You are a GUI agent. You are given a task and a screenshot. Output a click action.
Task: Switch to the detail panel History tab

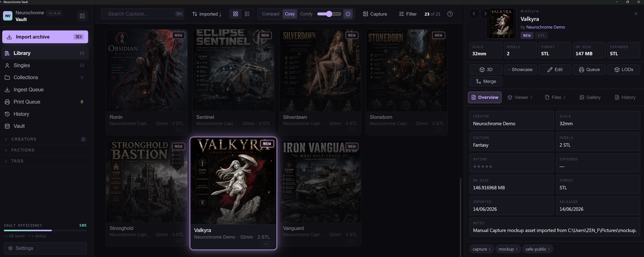[x=625, y=98]
